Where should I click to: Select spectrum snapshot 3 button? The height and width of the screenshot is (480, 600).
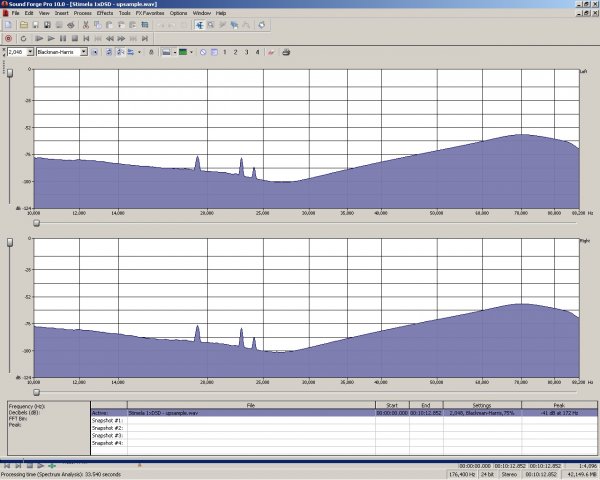click(x=246, y=51)
